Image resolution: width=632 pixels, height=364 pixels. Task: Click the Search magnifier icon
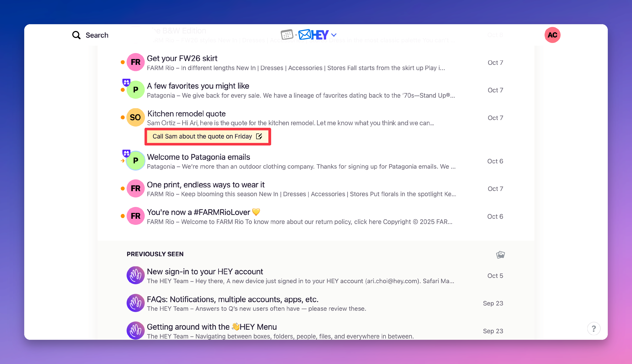pos(76,35)
